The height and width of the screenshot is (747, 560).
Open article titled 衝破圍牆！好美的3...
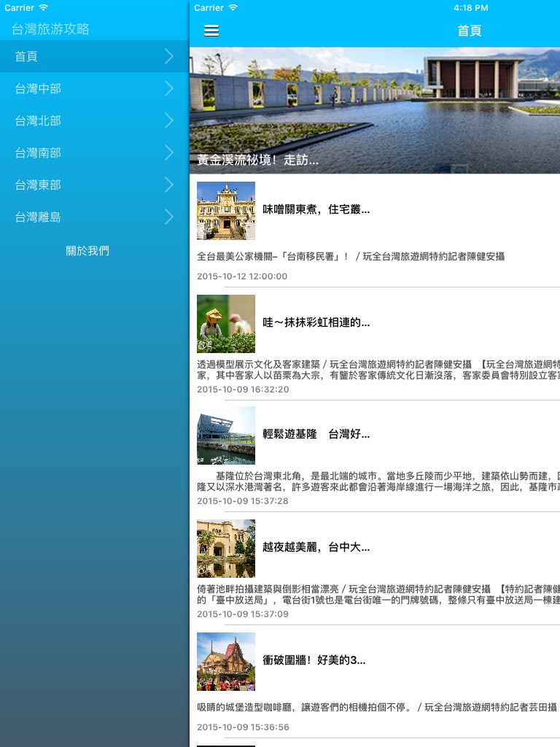[x=314, y=660]
